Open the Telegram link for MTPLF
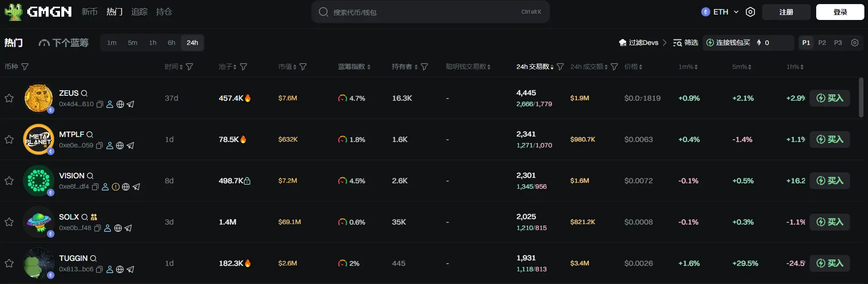Viewport: 868px width, 284px height. tap(130, 146)
